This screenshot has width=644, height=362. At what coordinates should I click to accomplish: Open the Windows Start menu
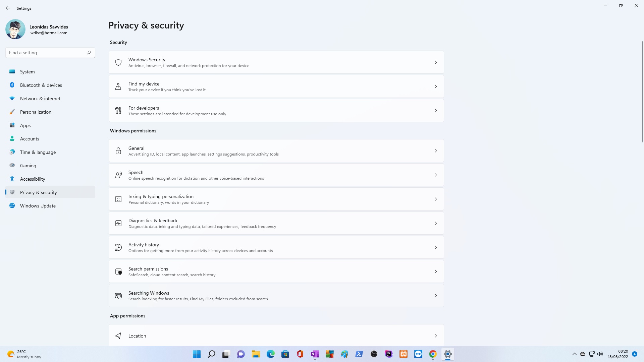pos(197,354)
